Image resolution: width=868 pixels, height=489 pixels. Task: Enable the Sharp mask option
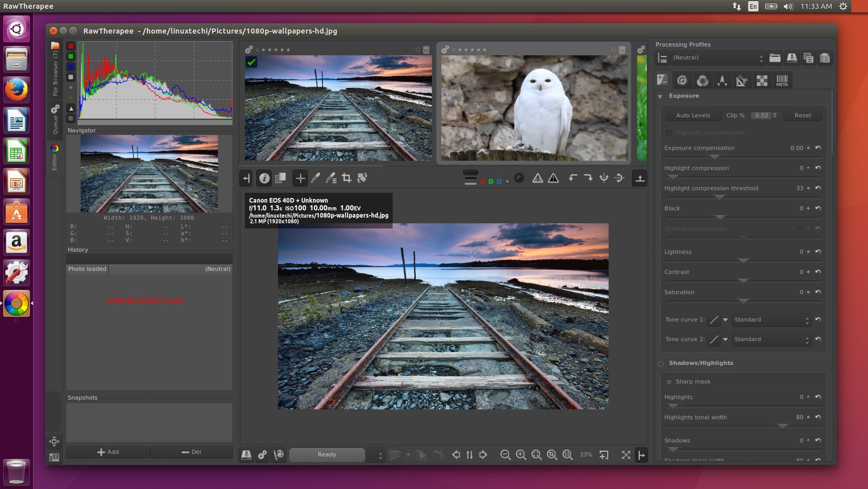670,381
